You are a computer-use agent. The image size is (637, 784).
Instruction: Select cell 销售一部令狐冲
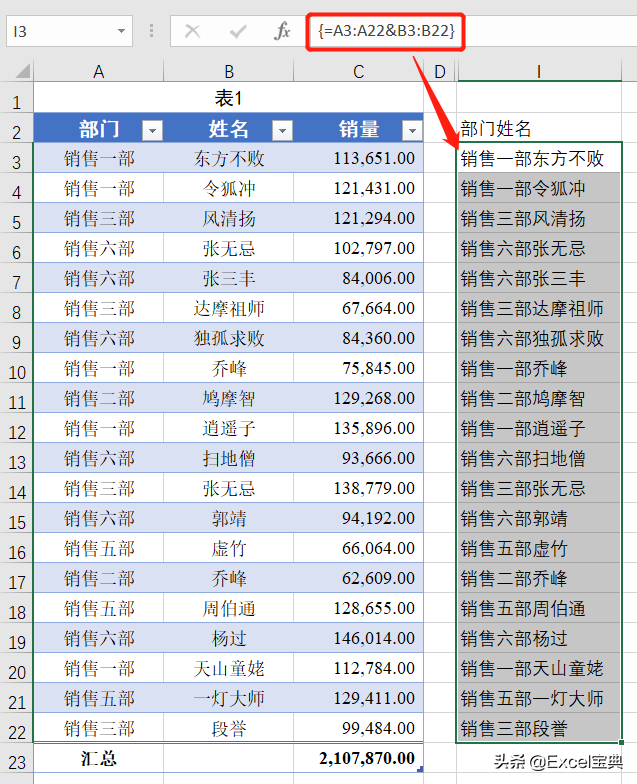click(539, 188)
